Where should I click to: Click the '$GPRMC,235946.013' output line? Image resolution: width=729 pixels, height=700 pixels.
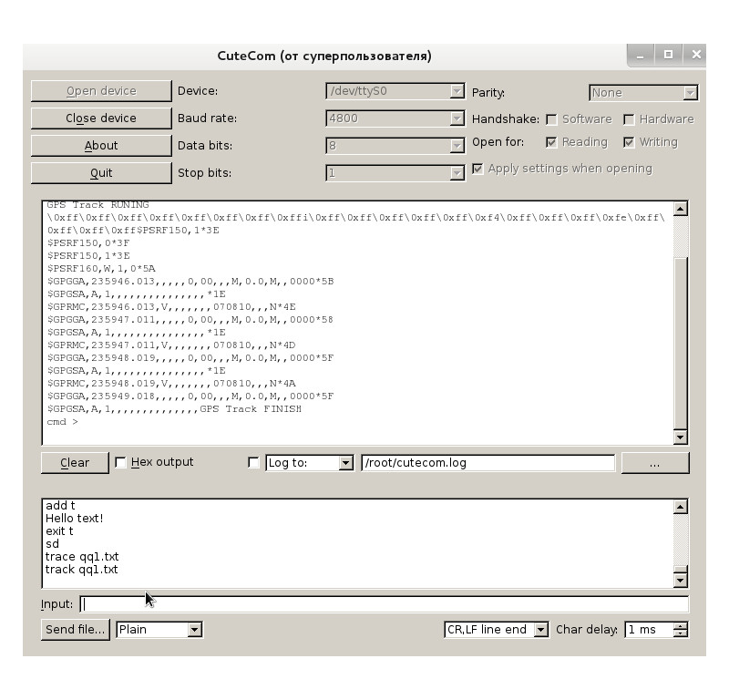pyautogui.click(x=171, y=307)
